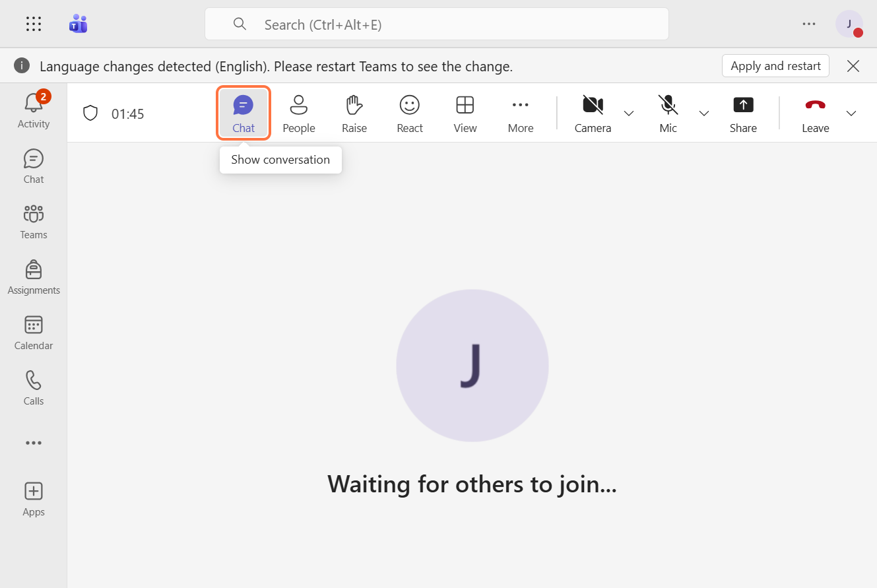Click the search box at top
This screenshot has width=877, height=588.
click(436, 24)
